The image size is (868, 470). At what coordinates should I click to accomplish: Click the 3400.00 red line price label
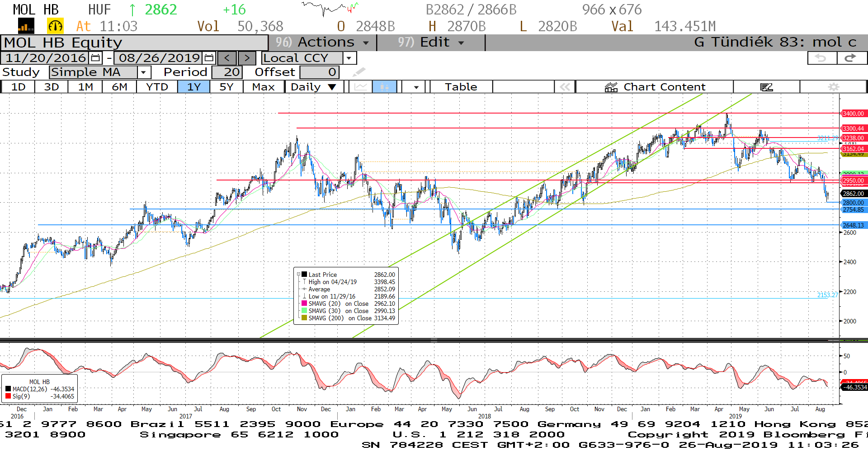[x=854, y=114]
